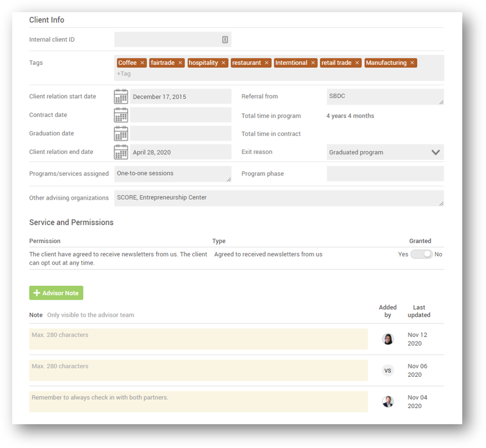Open calendar for Contract date
486x448 pixels.
coord(121,115)
